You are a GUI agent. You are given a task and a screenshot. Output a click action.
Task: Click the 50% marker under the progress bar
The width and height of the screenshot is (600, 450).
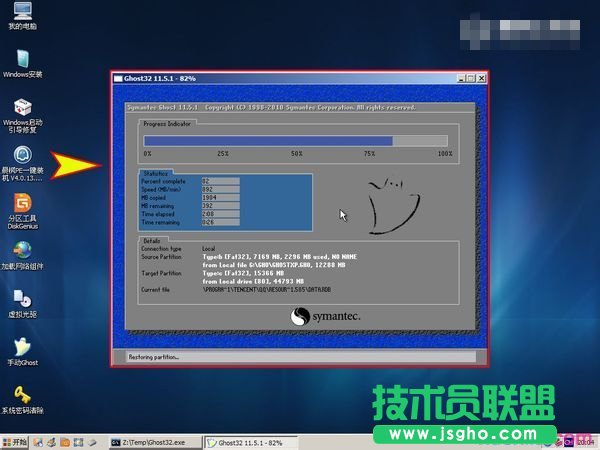(x=297, y=154)
